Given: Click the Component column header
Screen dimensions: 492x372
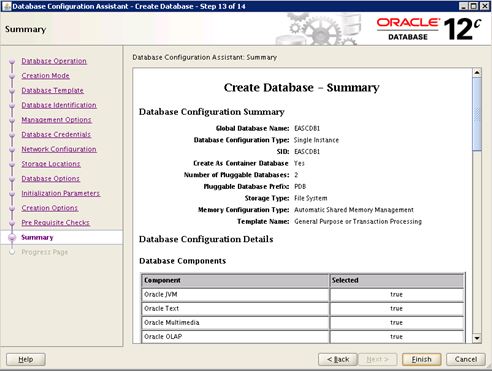Looking at the screenshot, I should pyautogui.click(x=235, y=280).
